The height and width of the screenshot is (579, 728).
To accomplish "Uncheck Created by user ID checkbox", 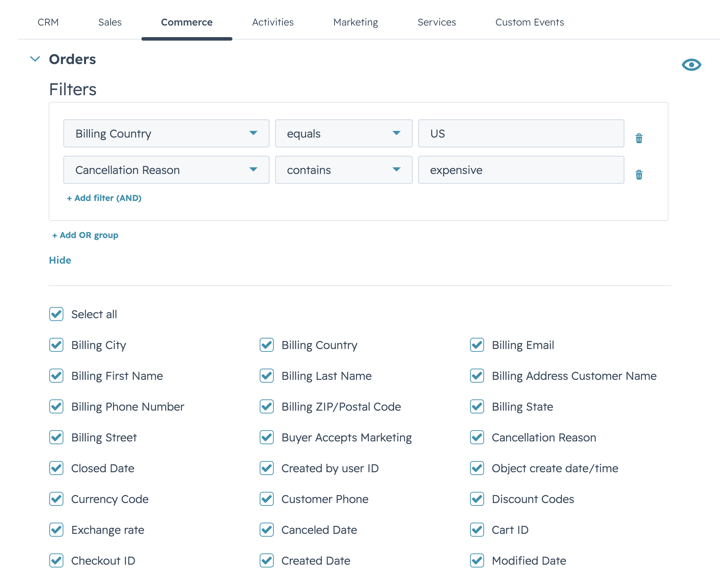I will pyautogui.click(x=267, y=468).
